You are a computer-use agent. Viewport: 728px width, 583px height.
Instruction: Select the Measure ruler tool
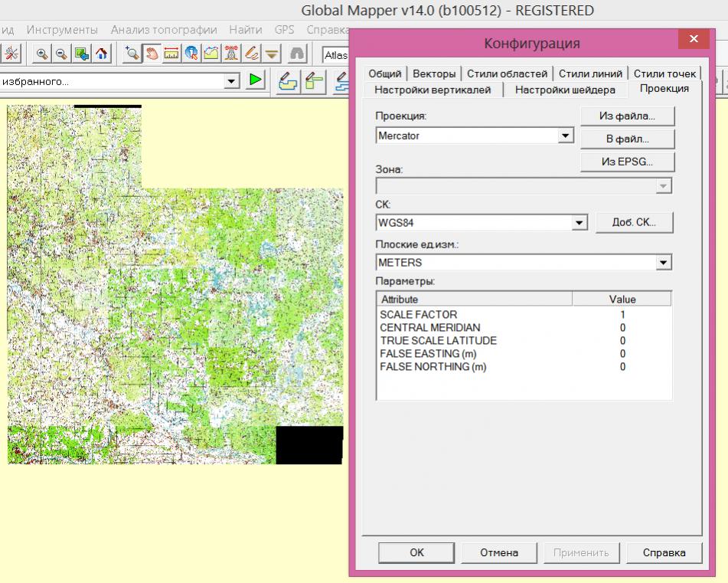[171, 54]
